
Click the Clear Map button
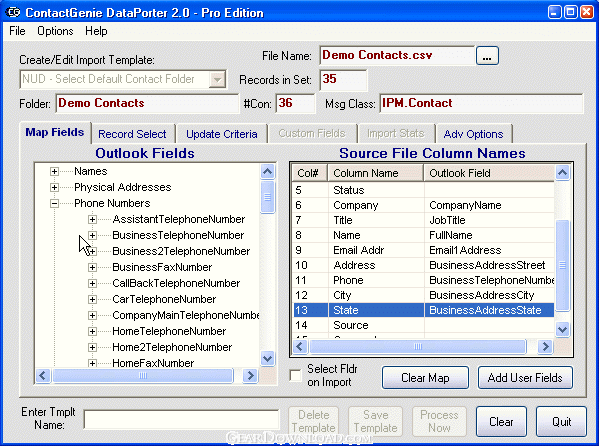[x=425, y=378]
